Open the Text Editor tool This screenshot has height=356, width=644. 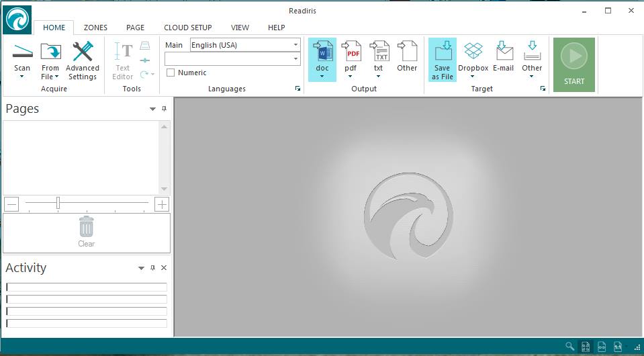(x=123, y=60)
